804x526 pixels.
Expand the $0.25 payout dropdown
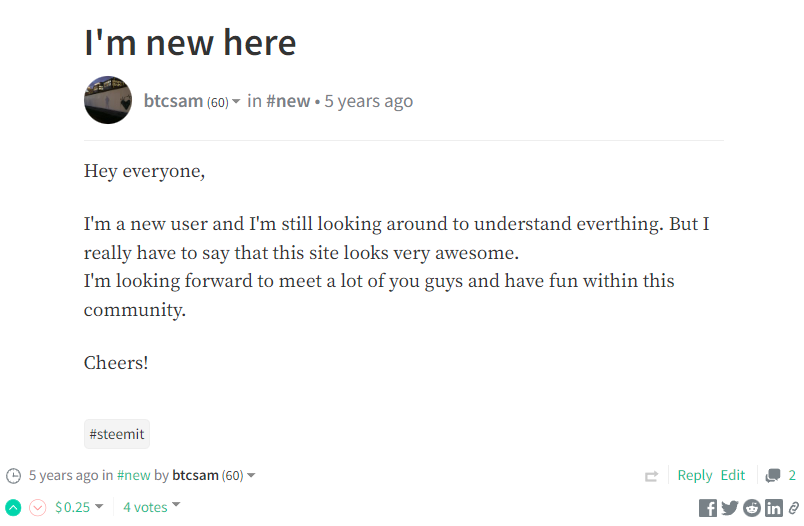pyautogui.click(x=99, y=507)
